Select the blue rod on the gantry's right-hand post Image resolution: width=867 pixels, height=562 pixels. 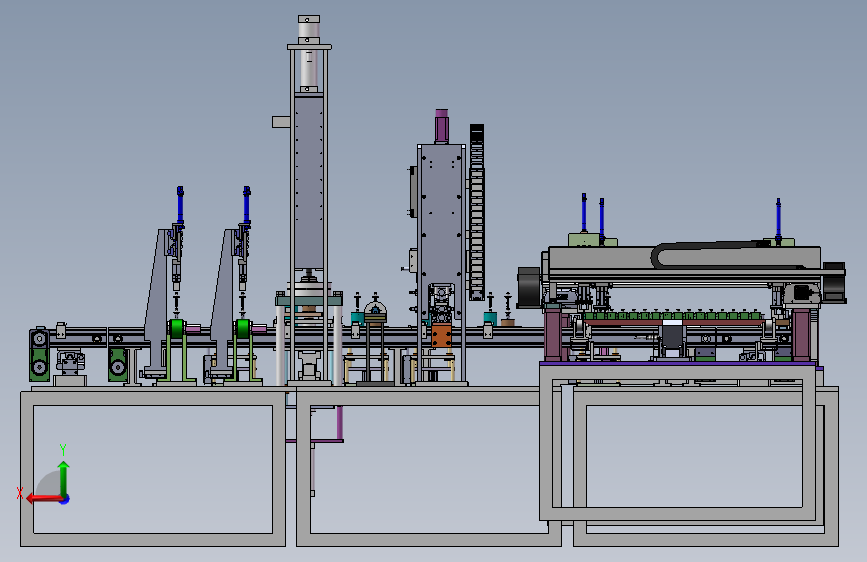point(778,220)
